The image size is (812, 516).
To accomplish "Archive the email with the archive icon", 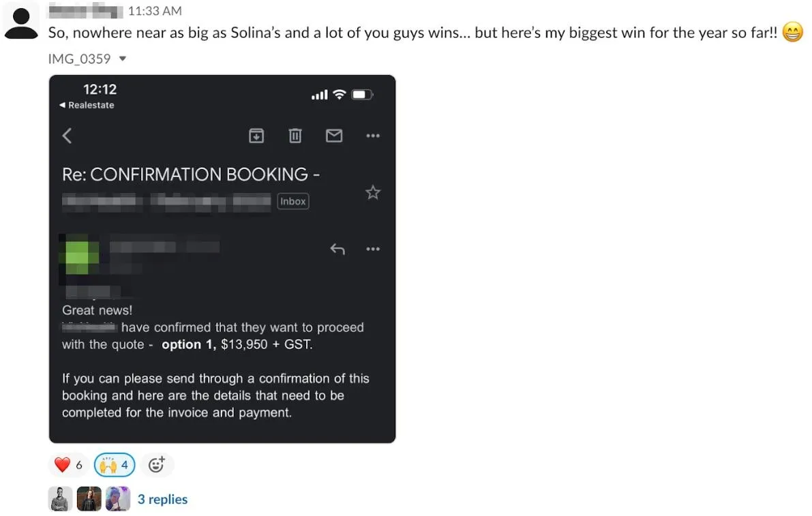I will [256, 136].
